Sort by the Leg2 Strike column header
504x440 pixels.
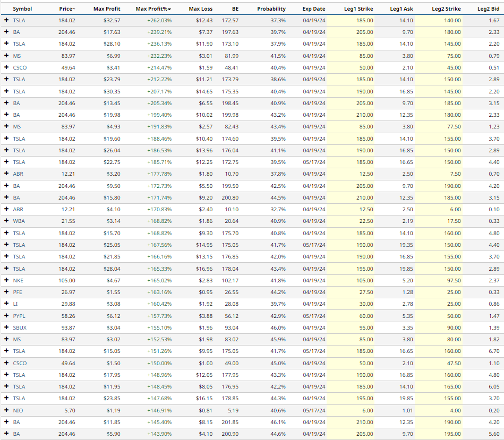tap(446, 8)
